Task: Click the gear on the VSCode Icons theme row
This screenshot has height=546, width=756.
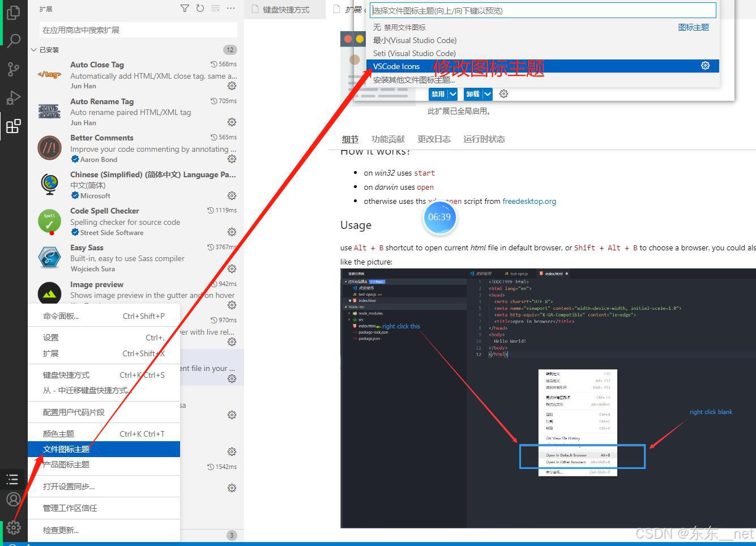Action: (705, 66)
